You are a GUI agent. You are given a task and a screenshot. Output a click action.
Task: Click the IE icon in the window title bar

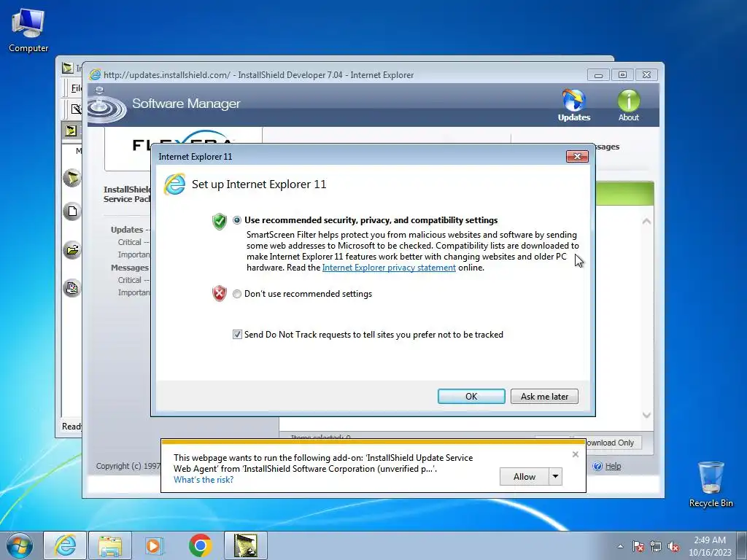(96, 75)
